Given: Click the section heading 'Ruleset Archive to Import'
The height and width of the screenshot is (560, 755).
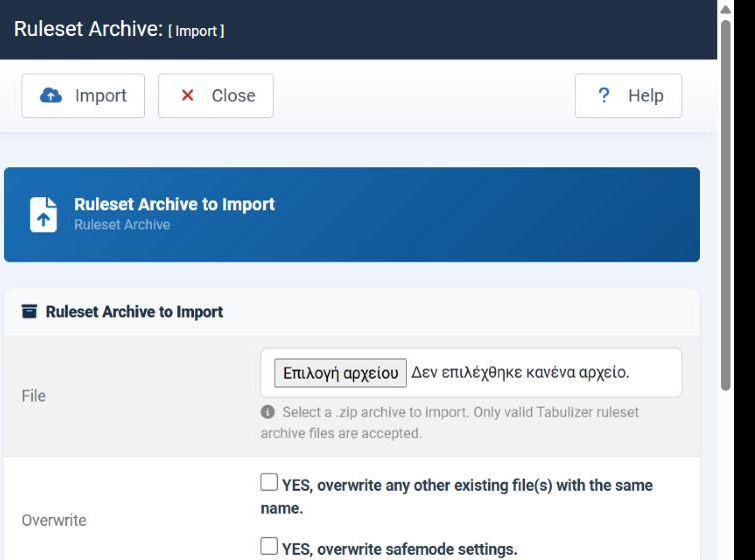Looking at the screenshot, I should pyautogui.click(x=134, y=312).
